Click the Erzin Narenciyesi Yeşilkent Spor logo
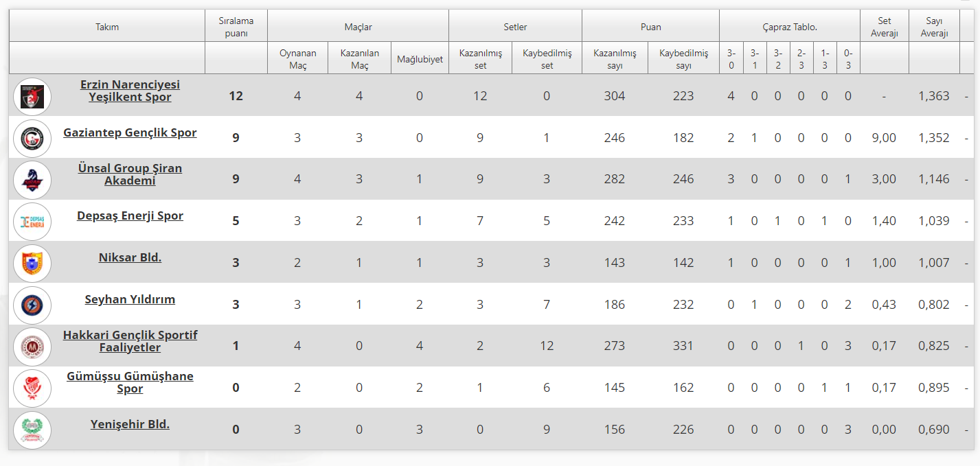 pos(32,96)
